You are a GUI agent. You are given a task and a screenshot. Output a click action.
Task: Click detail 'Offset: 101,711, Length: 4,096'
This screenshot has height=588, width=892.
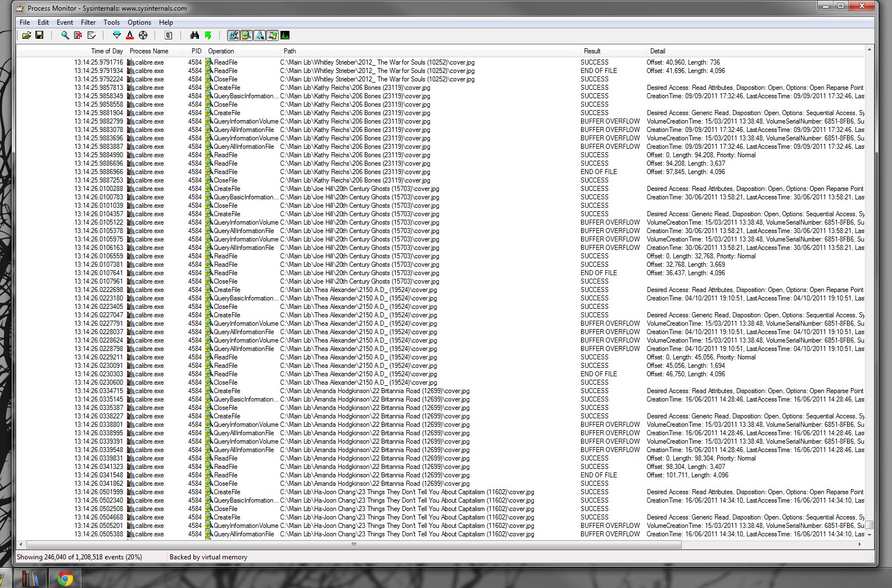click(687, 475)
